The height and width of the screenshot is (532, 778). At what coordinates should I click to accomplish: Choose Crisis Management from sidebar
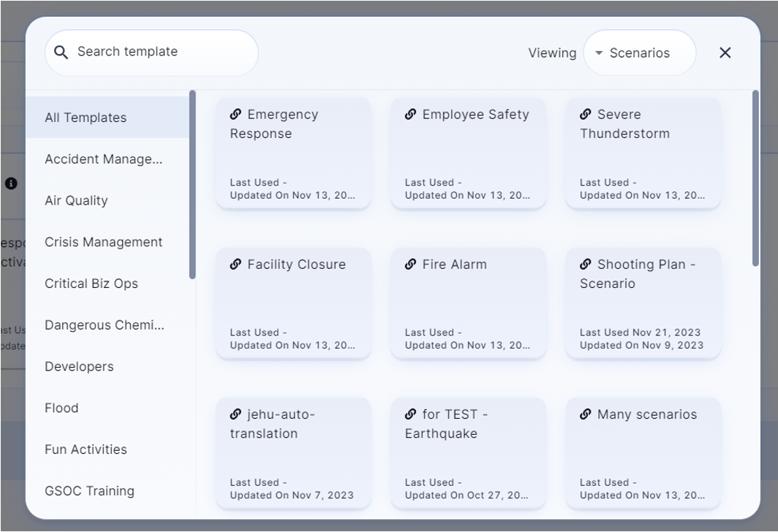(103, 242)
